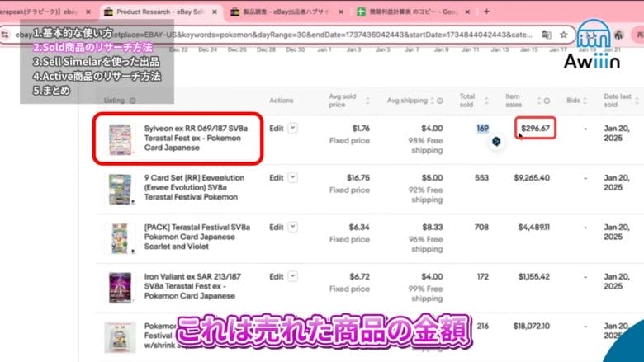Screen dimensions: 644x362
Task: Open PACK Terastal Festival SV8a listing
Action: [x=197, y=237]
